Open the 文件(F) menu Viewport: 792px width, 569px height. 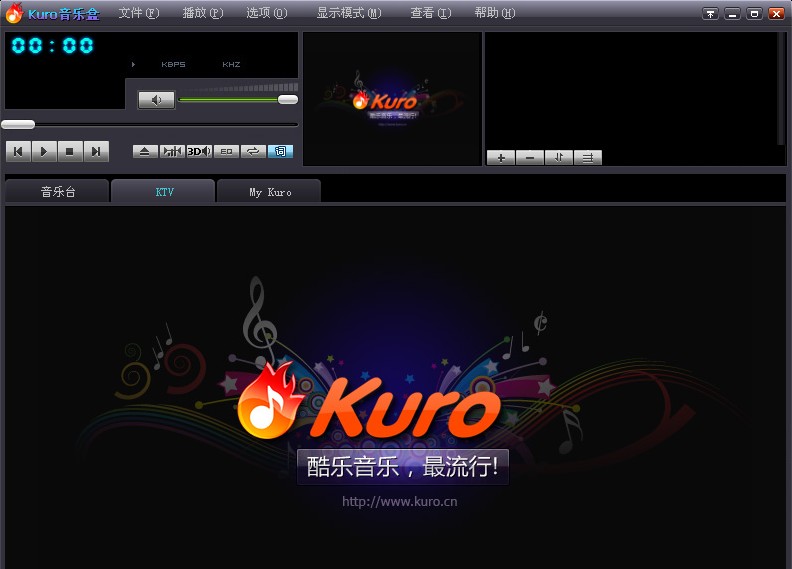(139, 13)
